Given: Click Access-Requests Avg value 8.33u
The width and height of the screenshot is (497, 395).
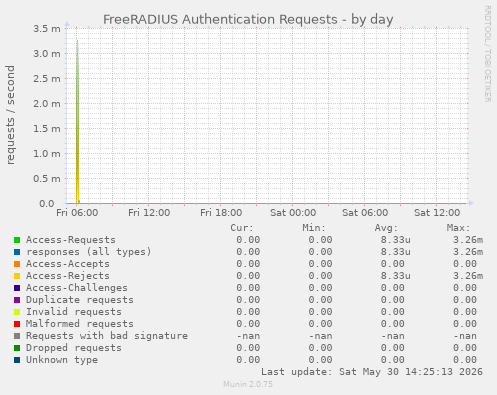Looking at the screenshot, I should click(396, 240).
